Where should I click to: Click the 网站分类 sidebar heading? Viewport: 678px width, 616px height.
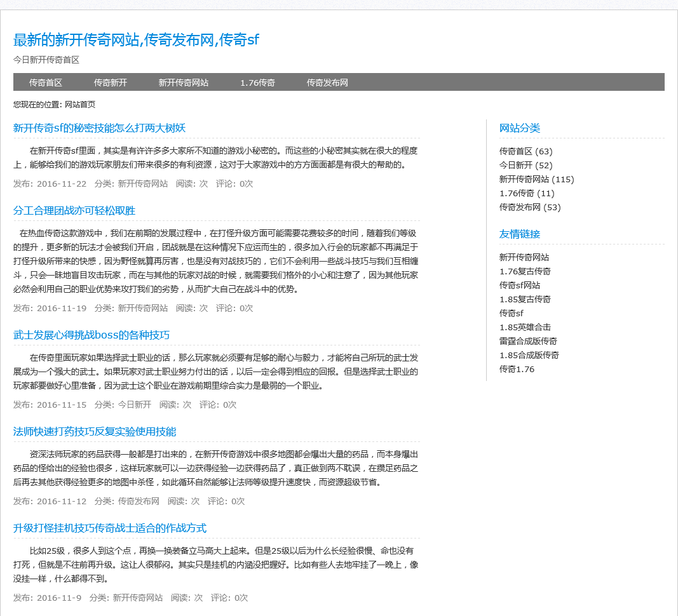[520, 128]
